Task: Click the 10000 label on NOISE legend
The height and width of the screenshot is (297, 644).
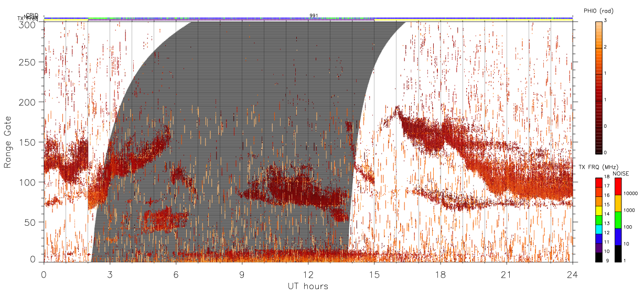Action: click(631, 194)
